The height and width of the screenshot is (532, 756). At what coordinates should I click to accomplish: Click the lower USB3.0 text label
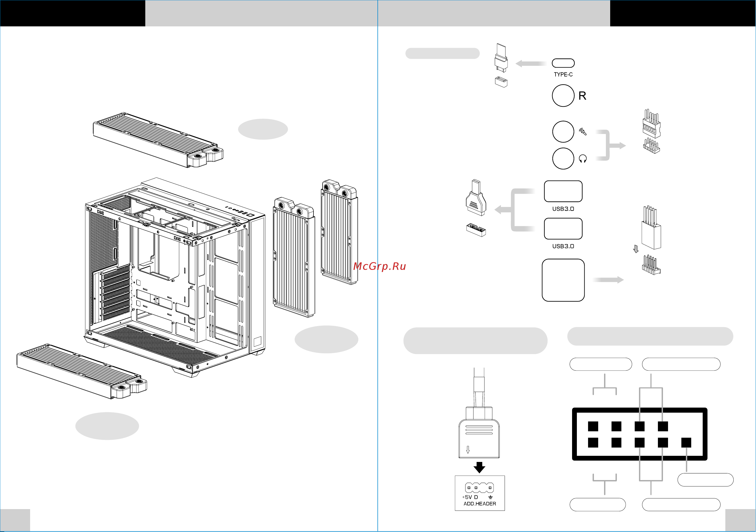[563, 246]
